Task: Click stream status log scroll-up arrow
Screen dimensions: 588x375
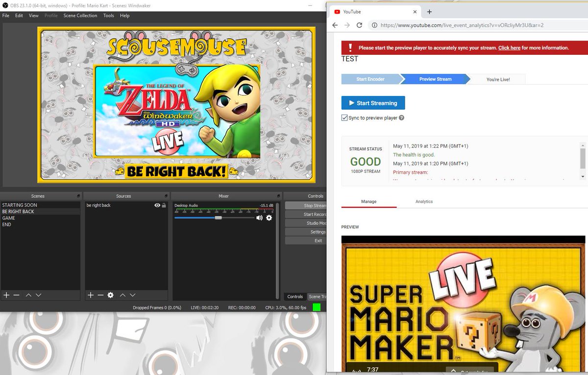Action: click(583, 145)
